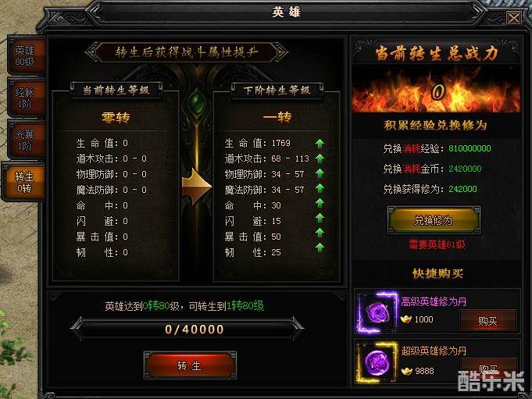This screenshot has width=532, height=399.
Task: Click the yellow 兑换修为 button
Action: [x=434, y=220]
